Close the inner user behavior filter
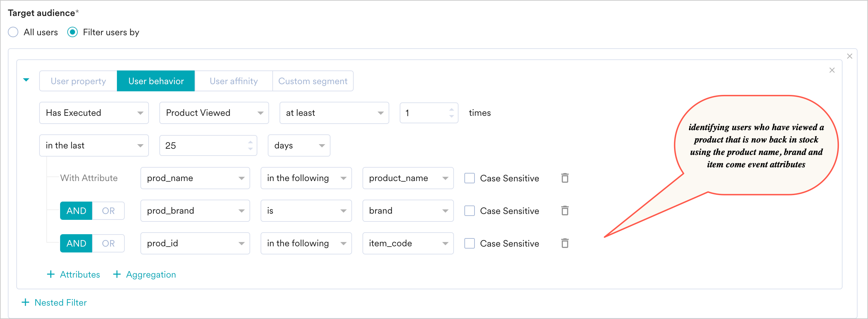The width and height of the screenshot is (868, 319). [x=832, y=70]
